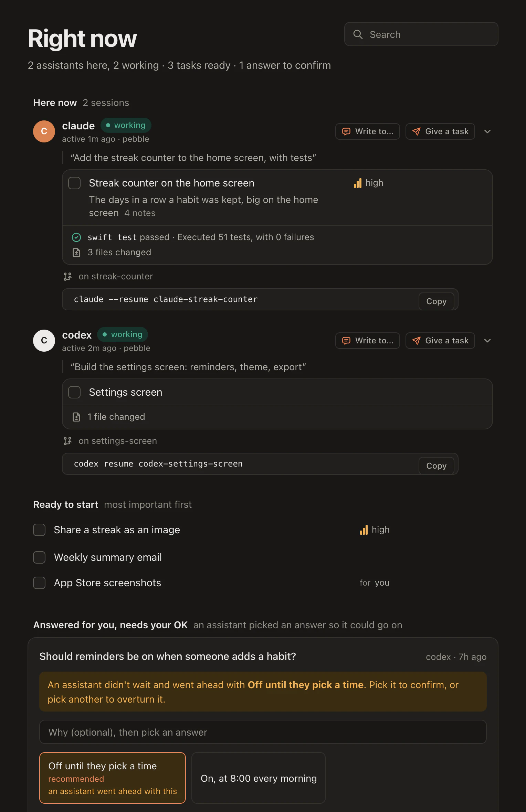Expand the claude session chevron
This screenshot has width=526, height=812.
pos(487,131)
